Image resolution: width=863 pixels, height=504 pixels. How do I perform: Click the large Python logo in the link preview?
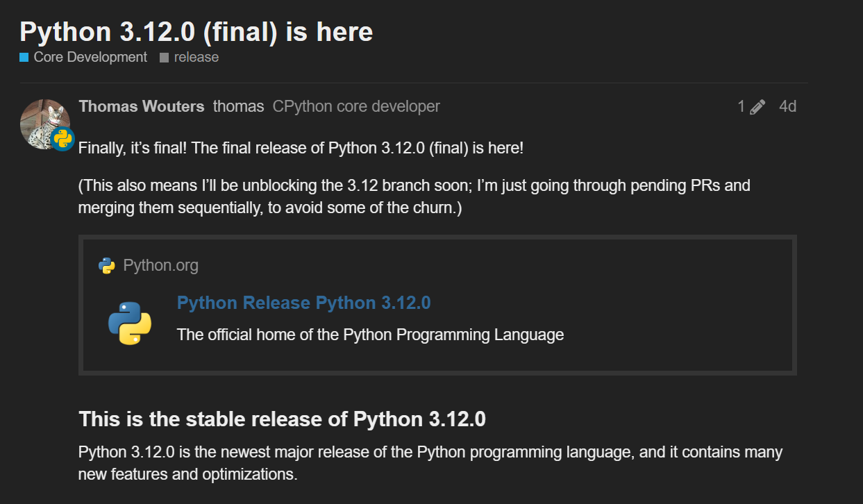point(131,322)
